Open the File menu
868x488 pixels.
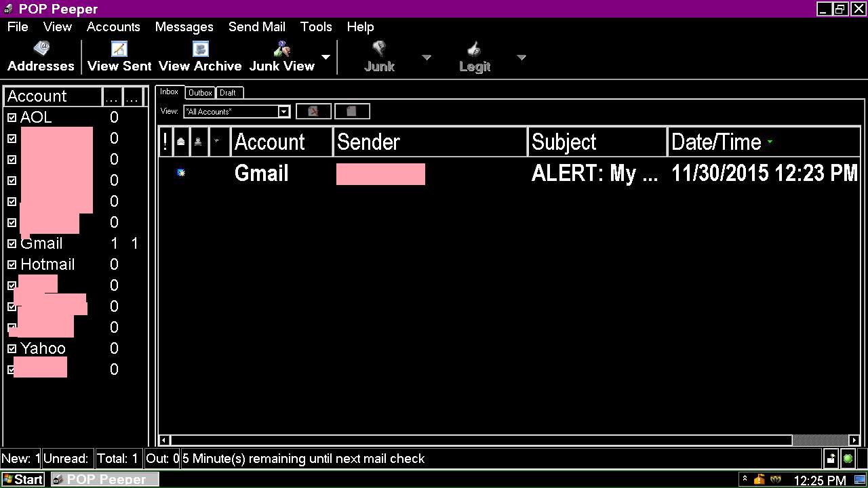(18, 26)
